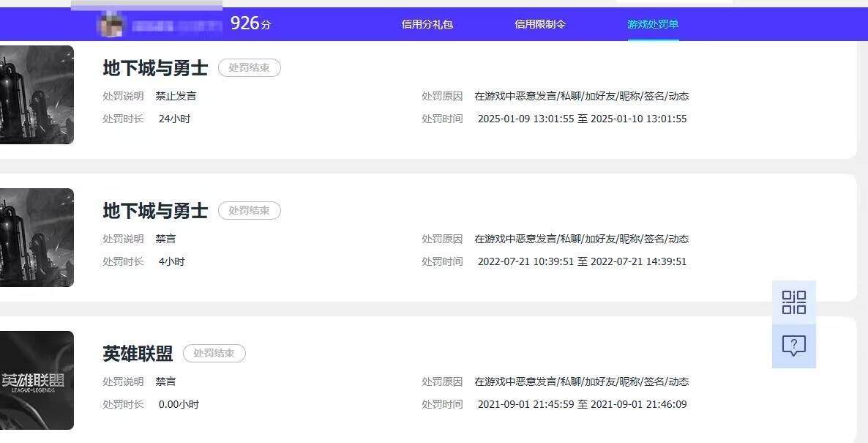The height and width of the screenshot is (443, 868).
Task: Click punishment reason text in 2022 record
Action: tap(582, 239)
